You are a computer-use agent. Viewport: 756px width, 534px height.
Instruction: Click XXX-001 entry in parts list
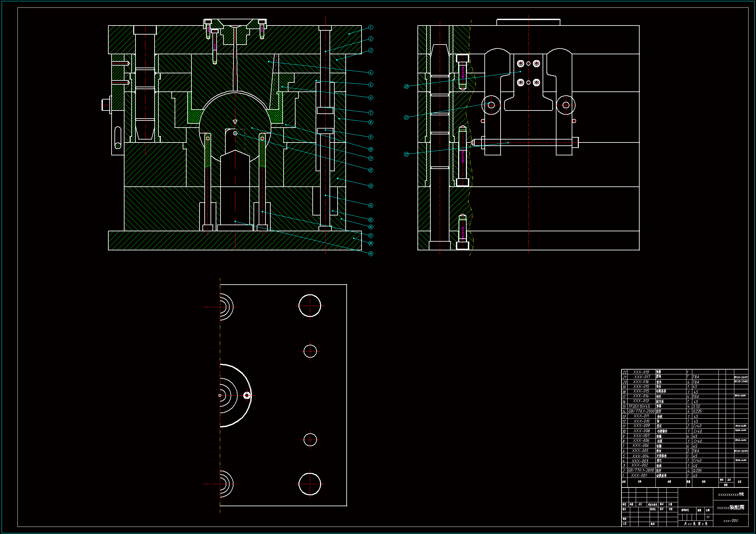[x=639, y=476]
